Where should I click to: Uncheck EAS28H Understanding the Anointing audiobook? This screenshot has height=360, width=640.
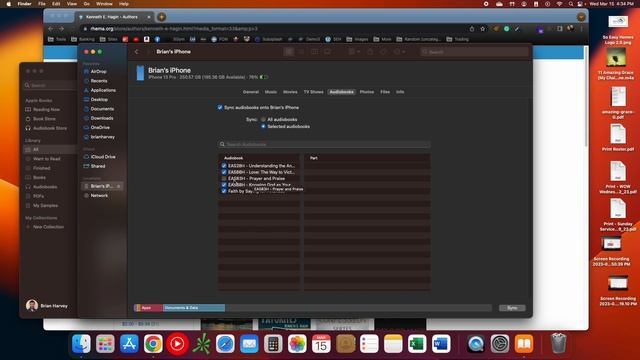(224, 166)
